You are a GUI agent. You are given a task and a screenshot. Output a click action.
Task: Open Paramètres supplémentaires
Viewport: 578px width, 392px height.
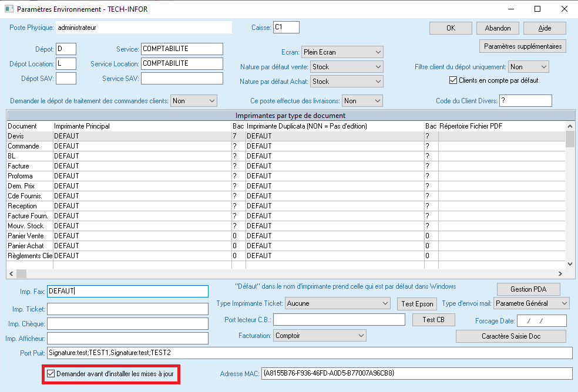tap(523, 46)
